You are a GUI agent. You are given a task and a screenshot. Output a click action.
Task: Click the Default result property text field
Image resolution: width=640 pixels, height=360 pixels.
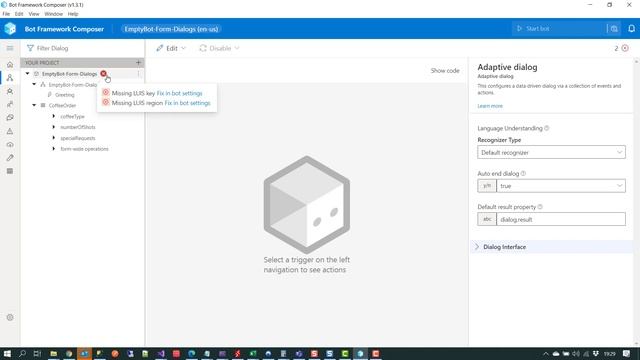[x=560, y=219]
